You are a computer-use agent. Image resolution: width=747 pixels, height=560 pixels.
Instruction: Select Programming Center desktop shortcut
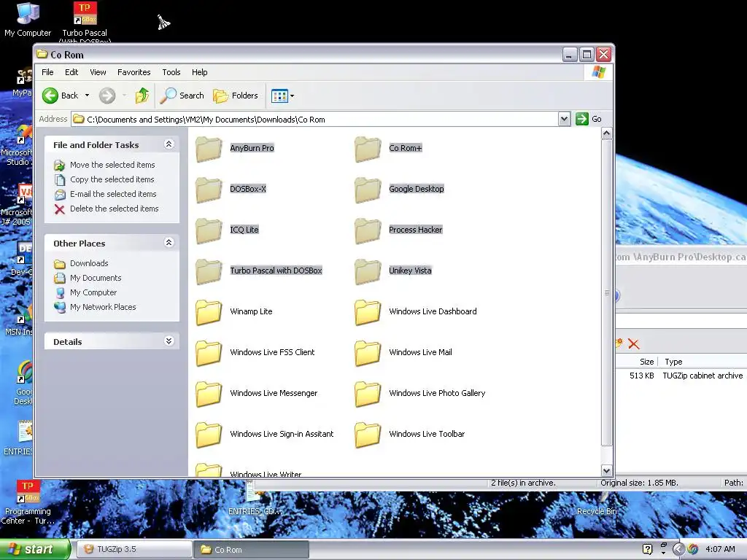point(28,502)
